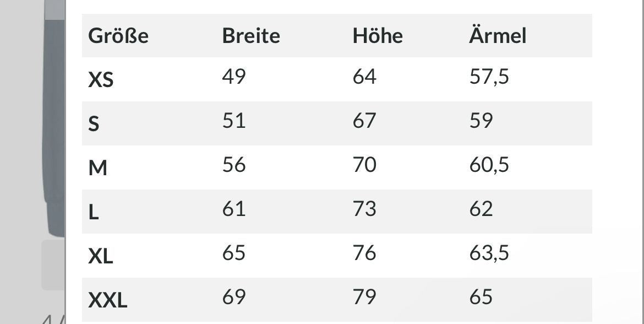Select the XL size row label
Viewport: 644px width, 324px height.
coord(101,256)
